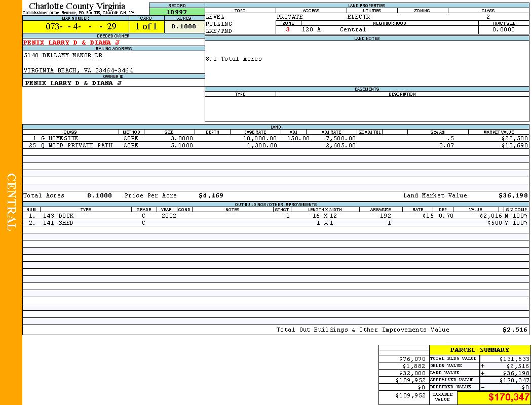Screen dimensions: 532x405
Task: Click the green record number 10997 field
Action: coord(177,12)
